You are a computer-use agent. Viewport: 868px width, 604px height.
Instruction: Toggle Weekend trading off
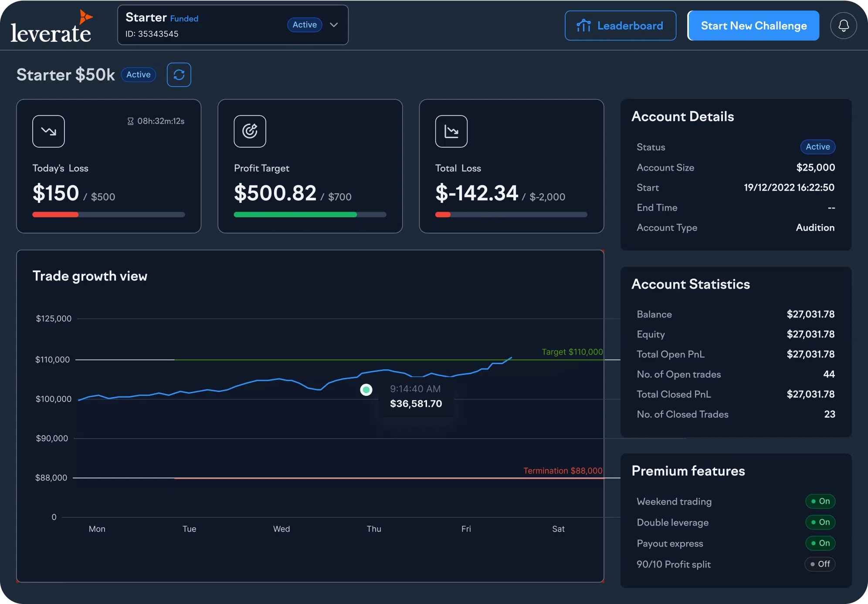[x=820, y=501]
